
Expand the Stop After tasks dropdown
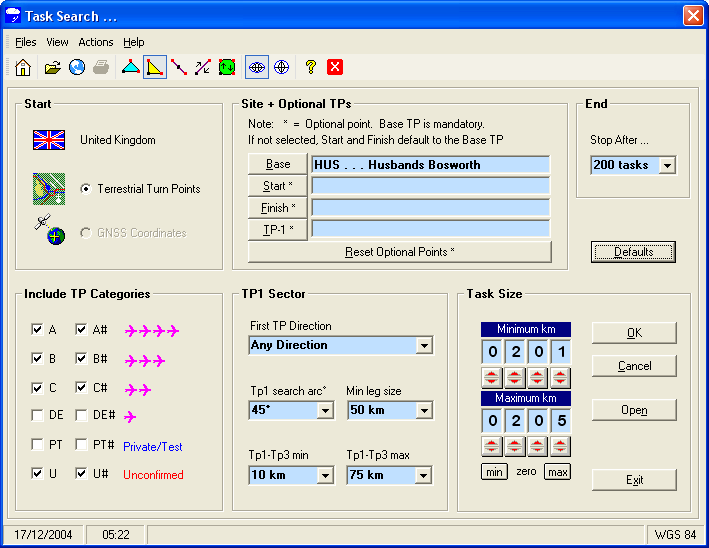(x=667, y=165)
